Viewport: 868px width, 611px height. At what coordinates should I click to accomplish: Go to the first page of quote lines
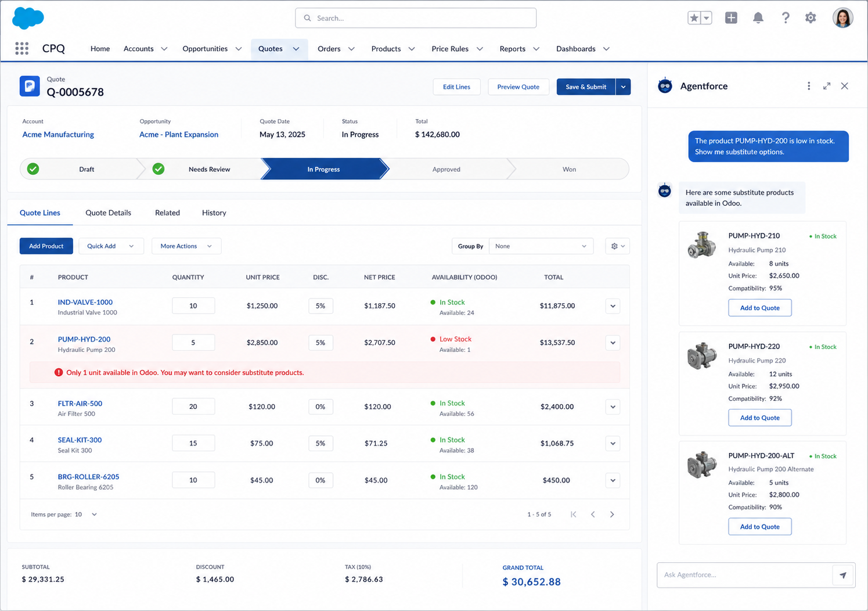pos(574,515)
